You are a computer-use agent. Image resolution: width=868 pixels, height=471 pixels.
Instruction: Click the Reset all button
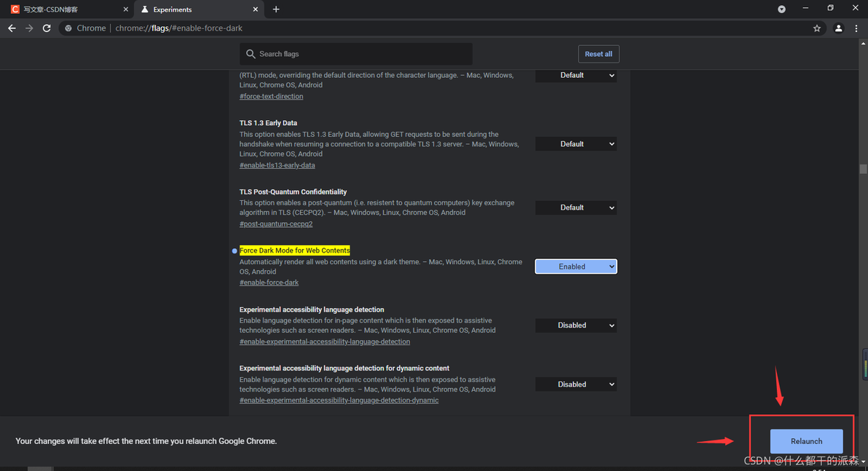tap(599, 54)
